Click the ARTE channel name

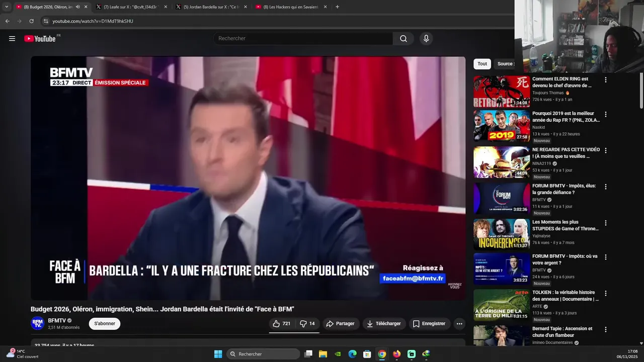point(537,306)
